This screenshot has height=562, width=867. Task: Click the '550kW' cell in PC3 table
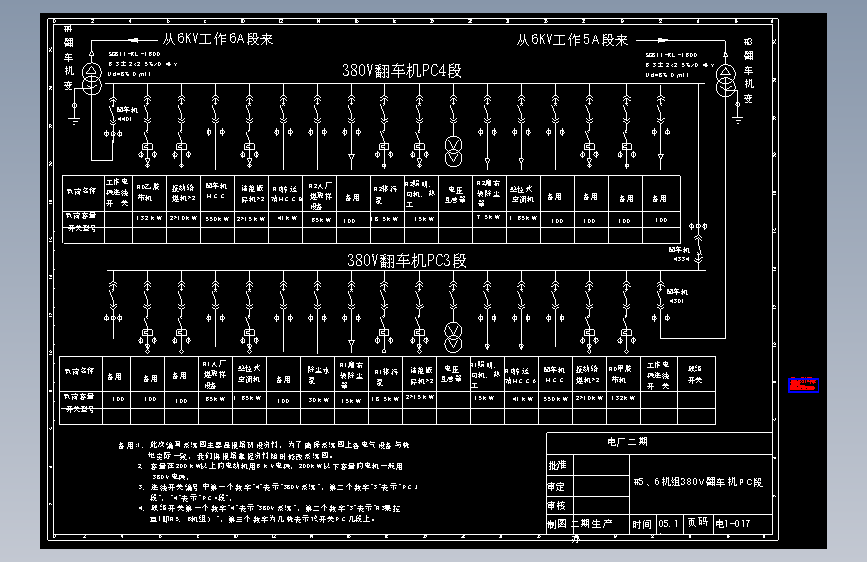point(555,398)
